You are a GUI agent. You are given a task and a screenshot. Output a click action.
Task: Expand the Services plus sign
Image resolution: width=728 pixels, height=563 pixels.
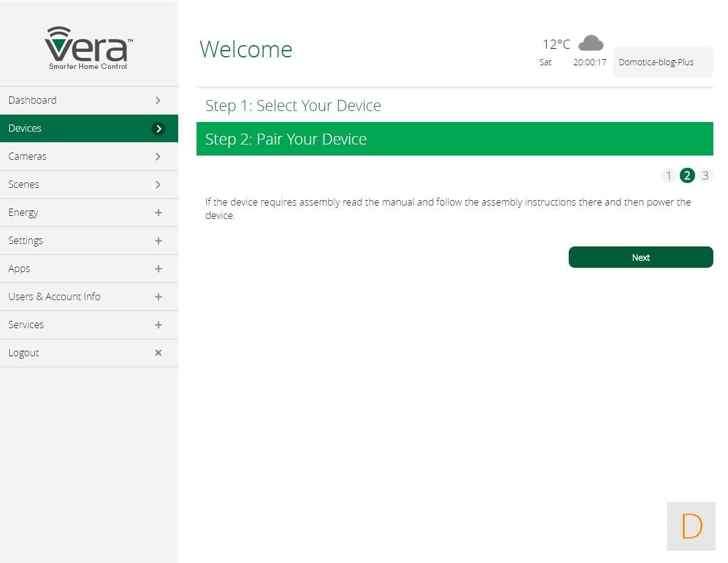[158, 325]
